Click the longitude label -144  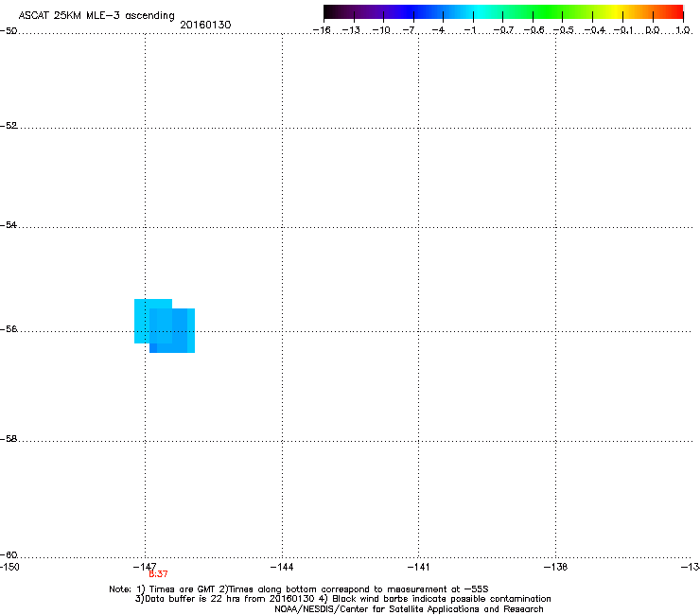tap(282, 567)
